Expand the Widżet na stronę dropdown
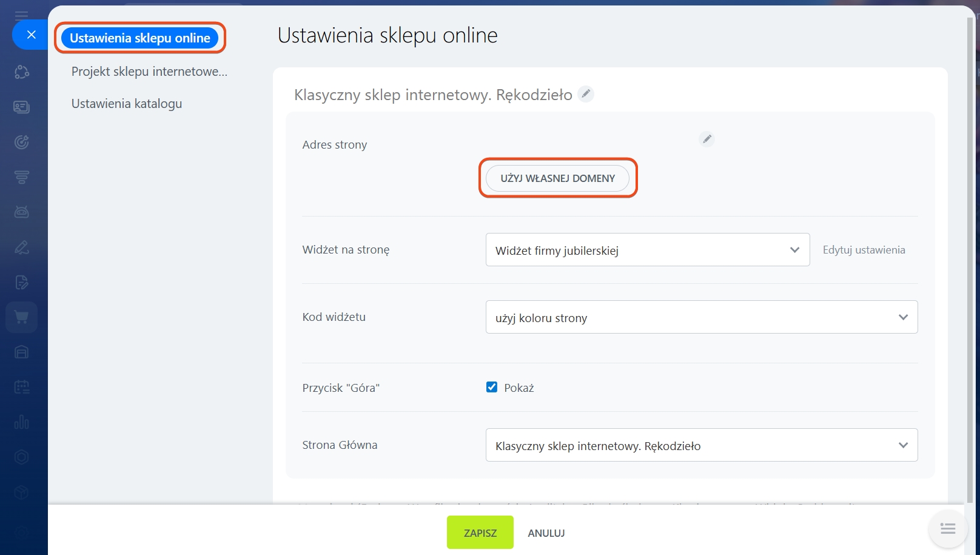This screenshot has width=980, height=555. tap(647, 250)
